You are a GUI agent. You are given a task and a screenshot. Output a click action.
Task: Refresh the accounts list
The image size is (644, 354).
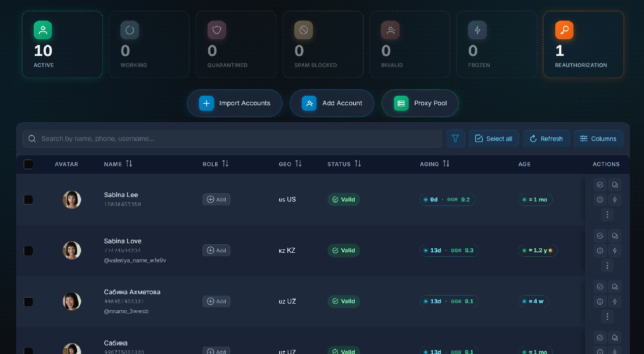point(546,138)
